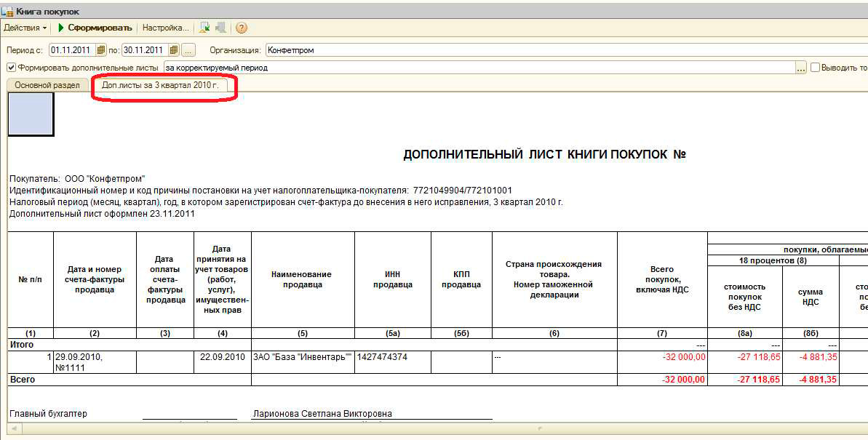This screenshot has height=440, width=868.
Task: Click the ИНН продавца column header
Action: [x=392, y=279]
